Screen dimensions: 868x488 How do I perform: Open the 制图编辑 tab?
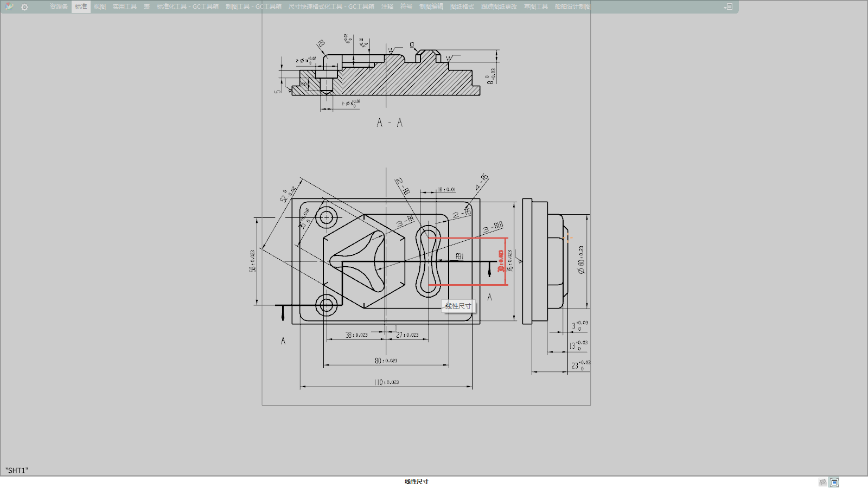[x=431, y=7]
